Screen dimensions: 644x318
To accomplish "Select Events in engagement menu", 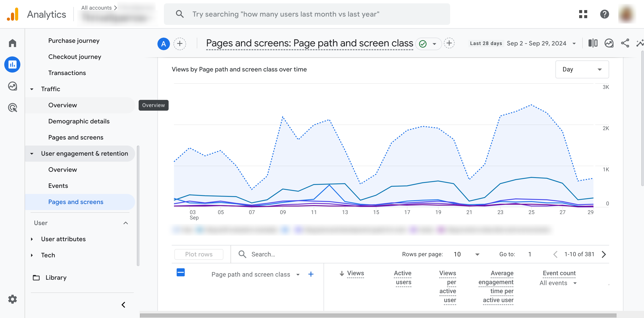I will click(58, 186).
